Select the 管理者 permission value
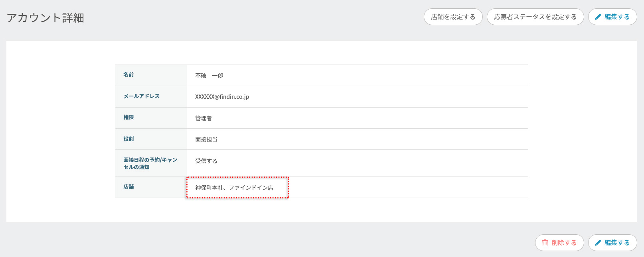The image size is (644, 257). click(203, 118)
